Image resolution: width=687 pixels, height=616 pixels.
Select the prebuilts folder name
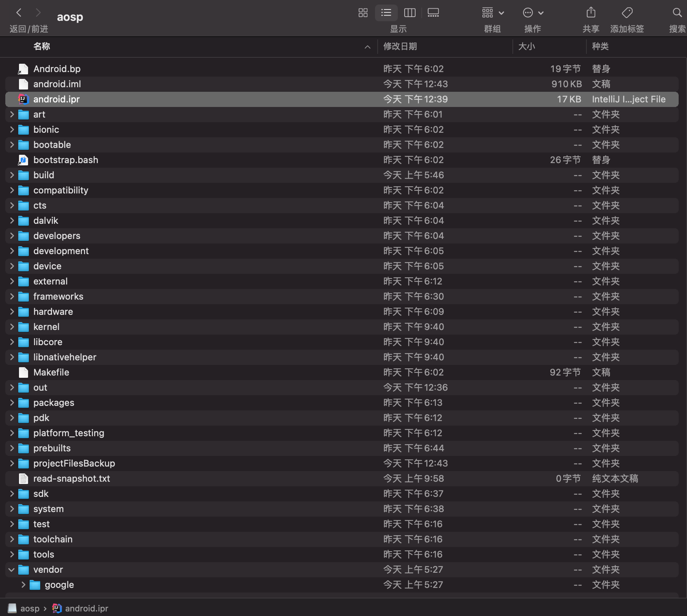click(52, 448)
